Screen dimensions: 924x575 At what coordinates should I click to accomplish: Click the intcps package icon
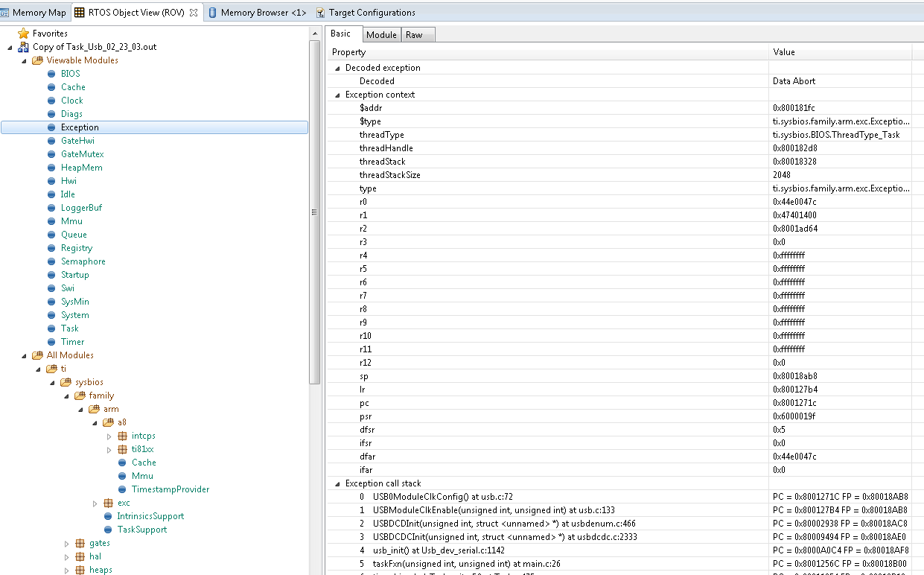coord(122,436)
